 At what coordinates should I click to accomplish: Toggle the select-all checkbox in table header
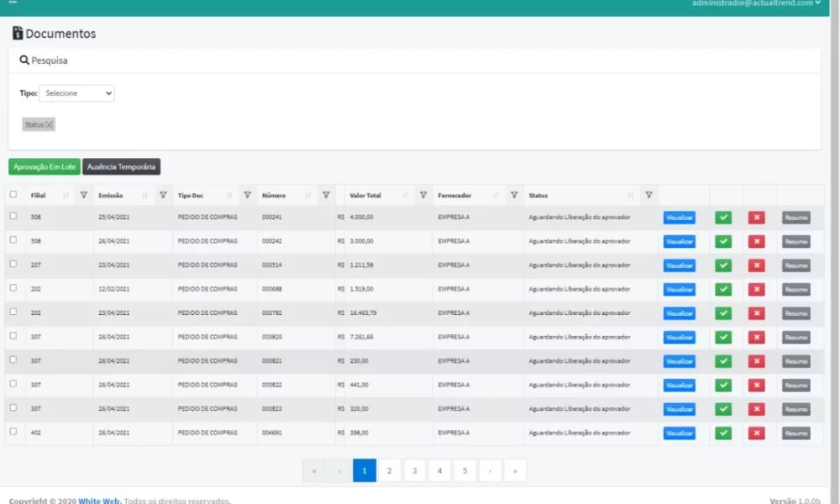point(13,194)
